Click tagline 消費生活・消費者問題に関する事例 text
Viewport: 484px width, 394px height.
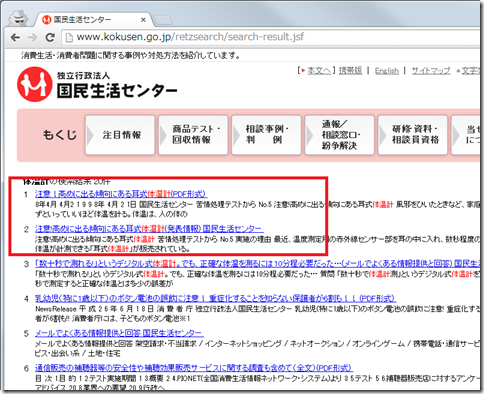(131, 56)
